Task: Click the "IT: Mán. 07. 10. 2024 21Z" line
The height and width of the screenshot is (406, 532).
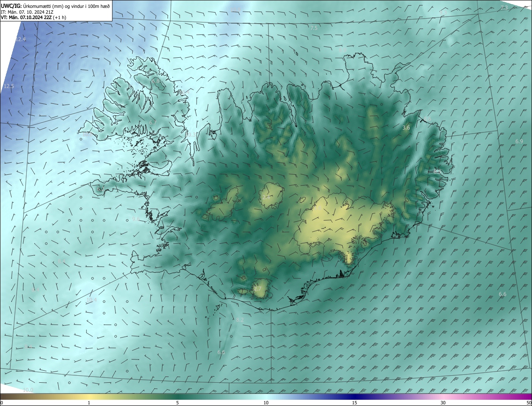Action: click(27, 12)
